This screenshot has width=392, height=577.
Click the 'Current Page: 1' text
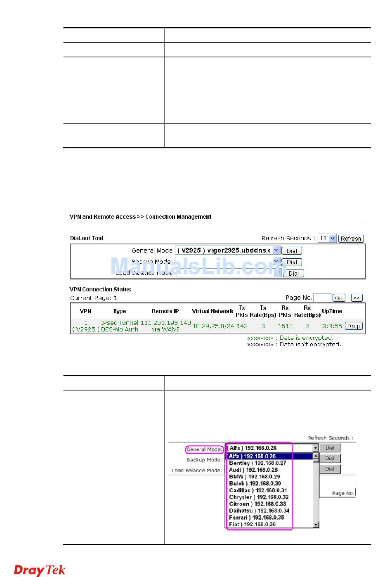tap(94, 298)
